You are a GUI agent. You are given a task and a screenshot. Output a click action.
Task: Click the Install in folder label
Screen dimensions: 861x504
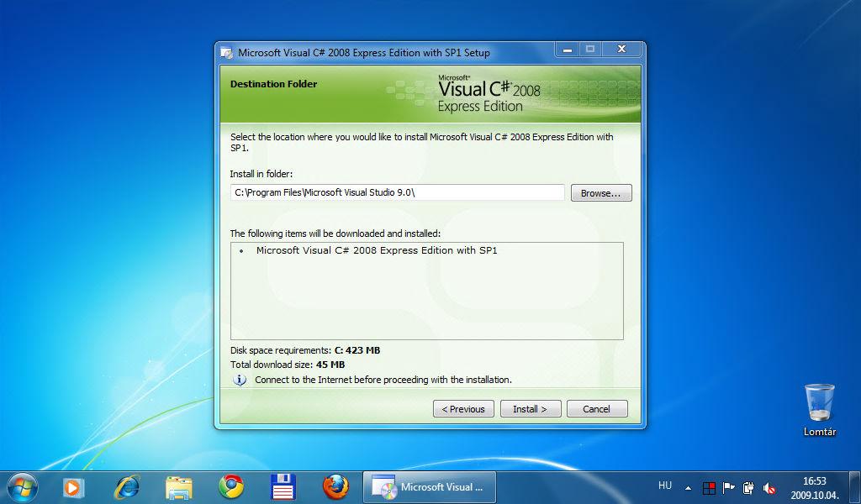[x=261, y=174]
